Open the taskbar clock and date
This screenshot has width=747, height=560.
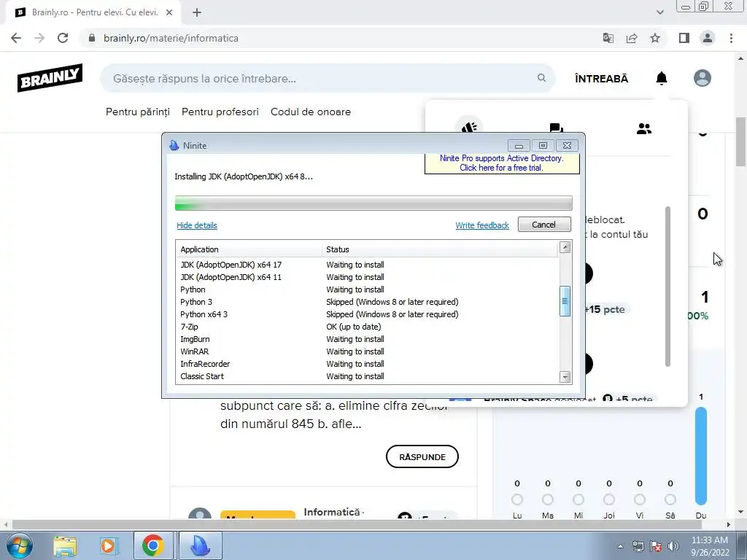pos(709,546)
